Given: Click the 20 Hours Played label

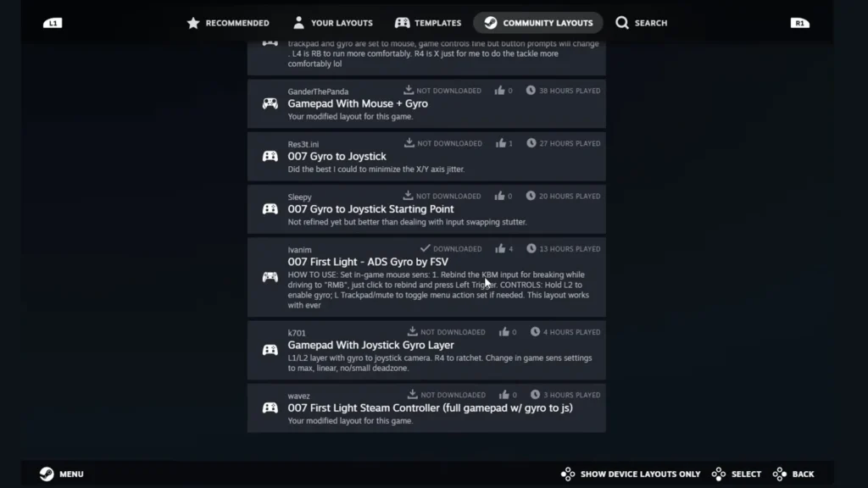Looking at the screenshot, I should coord(570,196).
